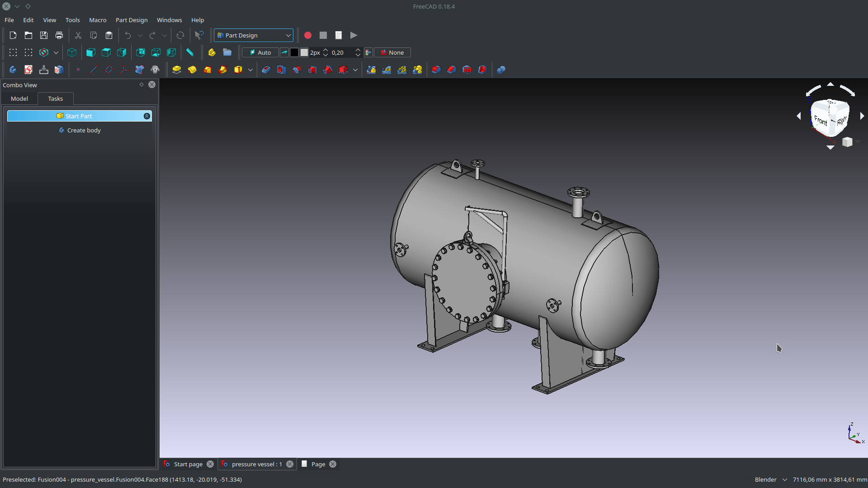
Task: Select the Revolution tool
Action: pos(192,70)
